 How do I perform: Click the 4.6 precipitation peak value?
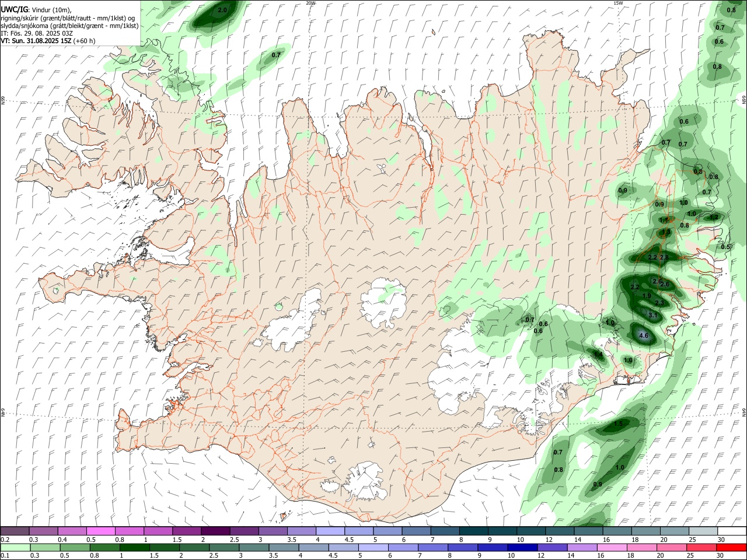[x=644, y=336]
